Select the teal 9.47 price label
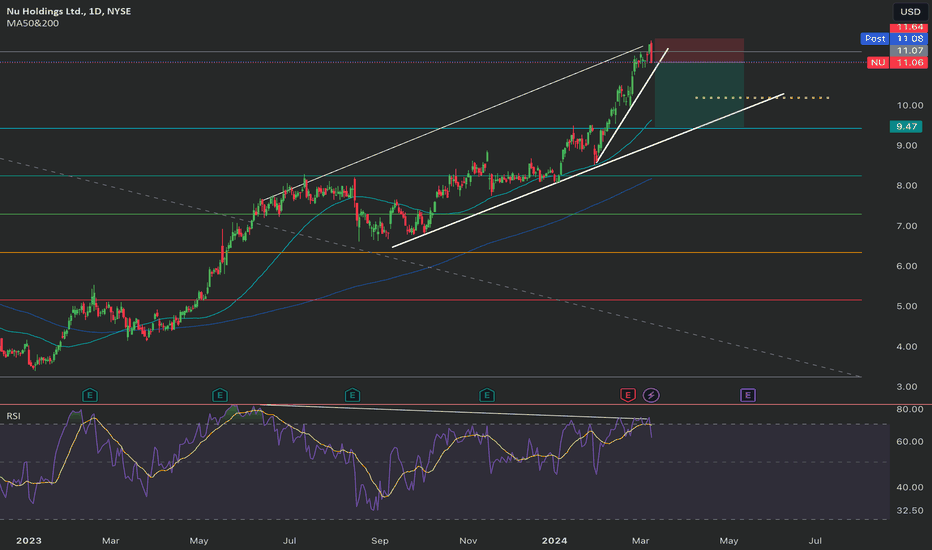The image size is (932, 550). click(x=906, y=126)
